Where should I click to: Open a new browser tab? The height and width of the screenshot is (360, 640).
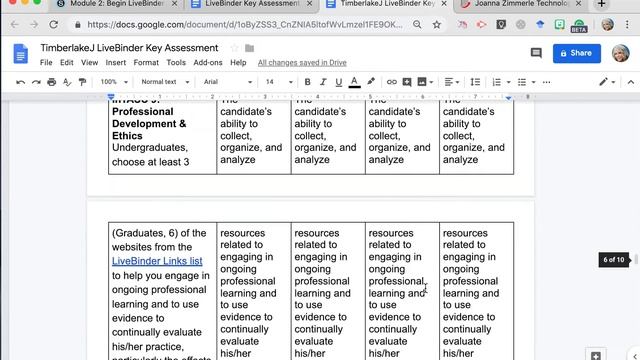pos(601,4)
